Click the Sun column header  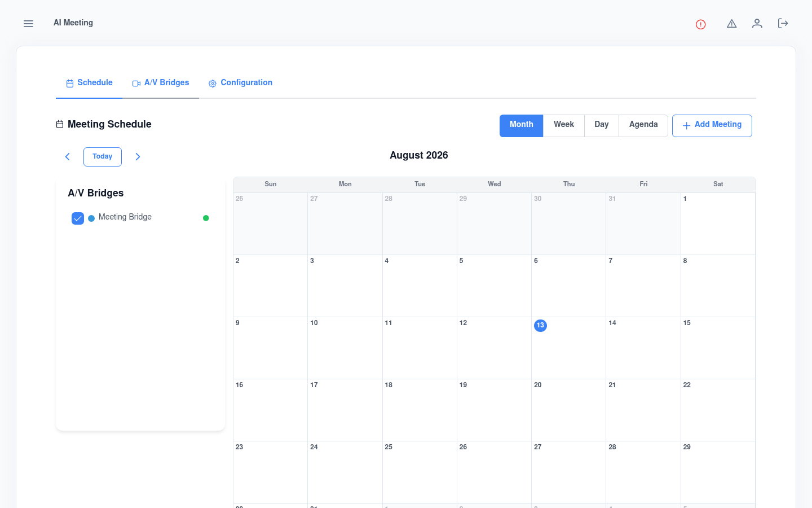[271, 184]
